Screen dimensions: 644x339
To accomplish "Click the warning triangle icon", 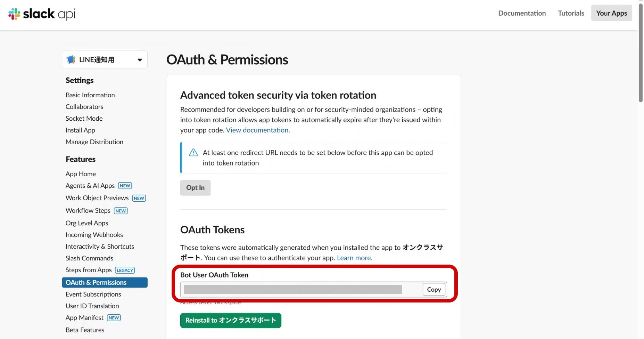I will (193, 153).
